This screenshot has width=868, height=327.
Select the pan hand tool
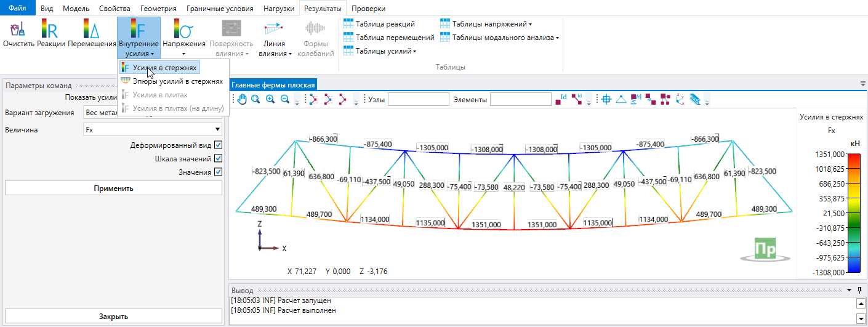tap(242, 99)
